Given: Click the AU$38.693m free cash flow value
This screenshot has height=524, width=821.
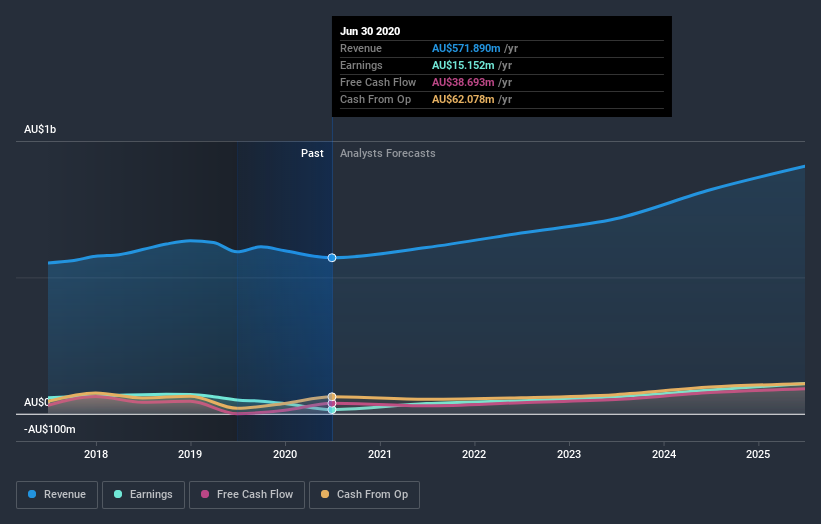Looking at the screenshot, I should tap(463, 82).
